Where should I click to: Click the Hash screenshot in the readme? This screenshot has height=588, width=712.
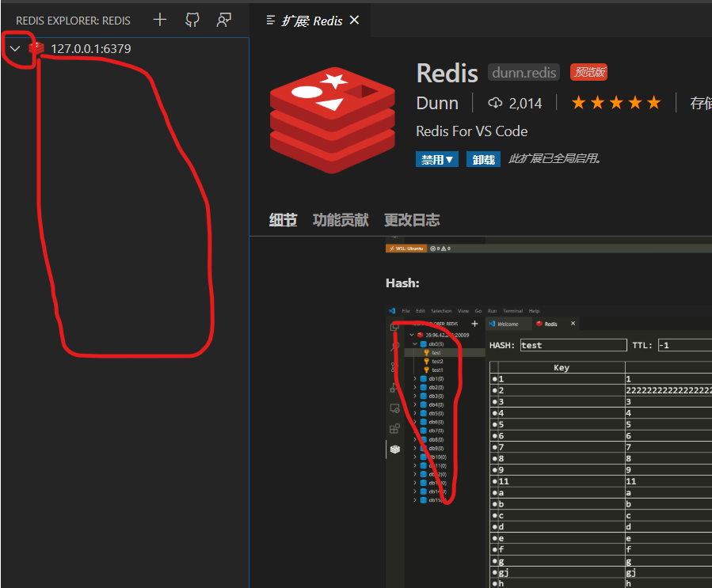(549, 447)
